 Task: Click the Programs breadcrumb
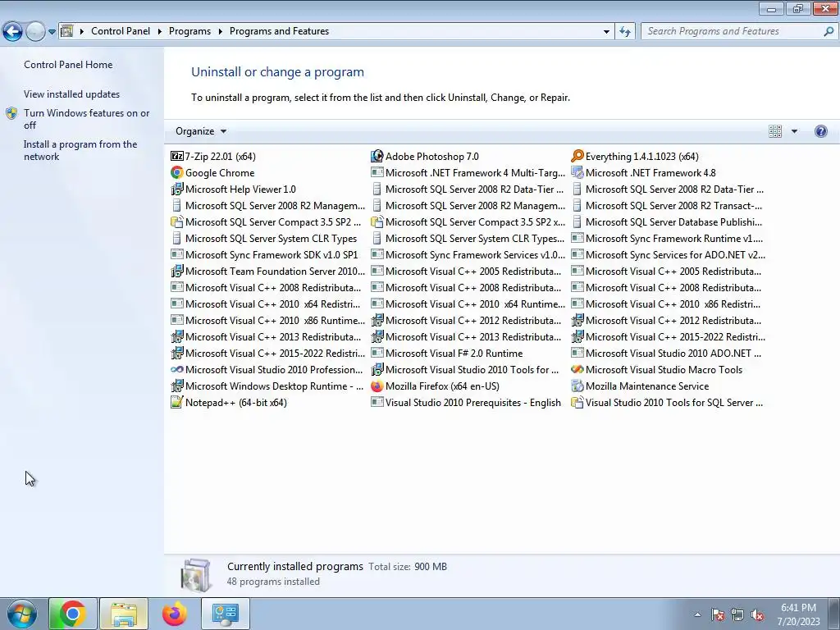click(x=189, y=31)
